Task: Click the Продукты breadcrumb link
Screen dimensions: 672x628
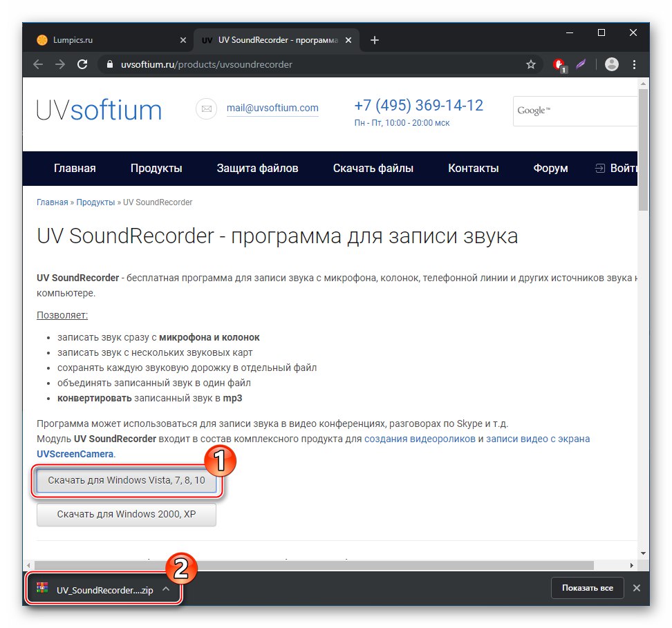Action: tap(95, 202)
